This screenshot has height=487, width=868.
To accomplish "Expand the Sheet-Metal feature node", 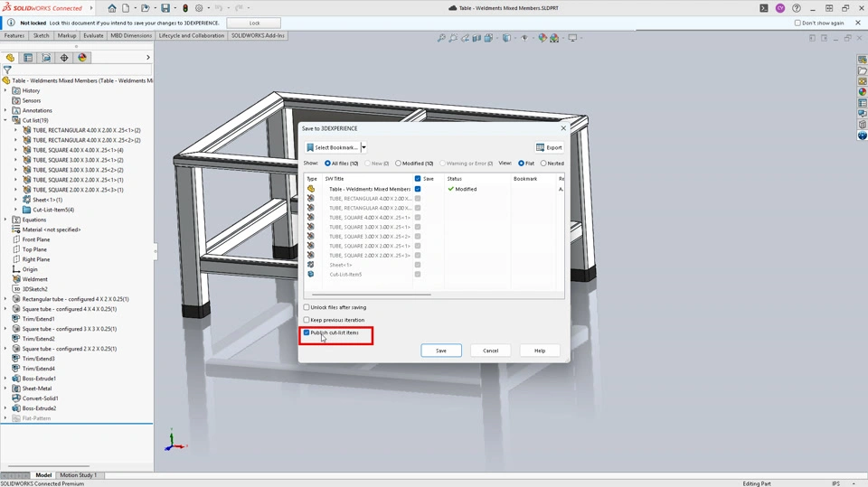I will (5, 388).
